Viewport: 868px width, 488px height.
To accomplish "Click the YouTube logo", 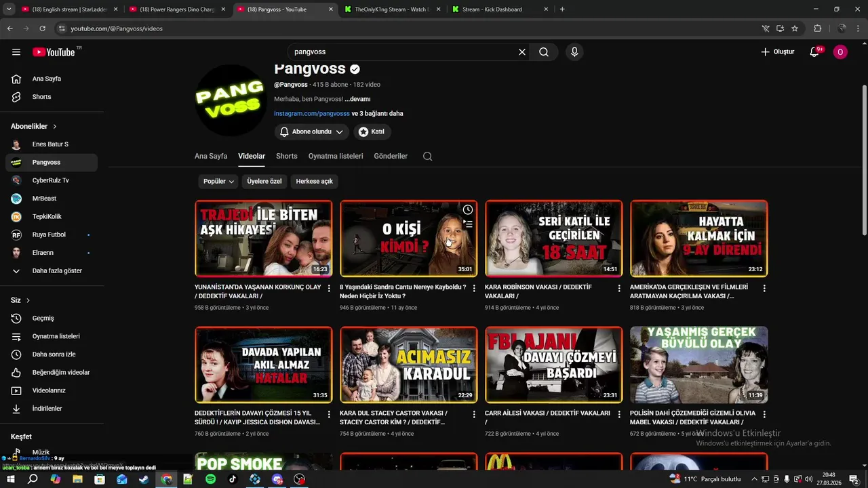I will coord(54,52).
